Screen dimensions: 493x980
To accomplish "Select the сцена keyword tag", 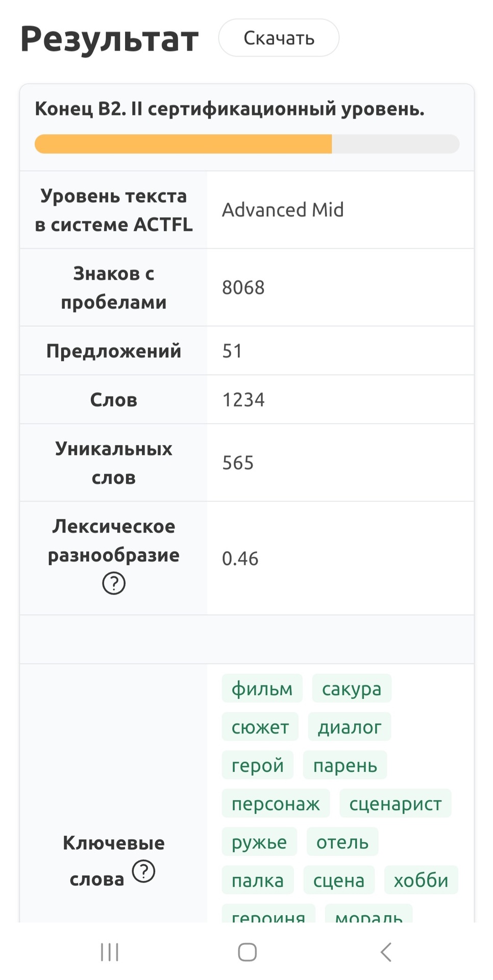I will [x=339, y=880].
